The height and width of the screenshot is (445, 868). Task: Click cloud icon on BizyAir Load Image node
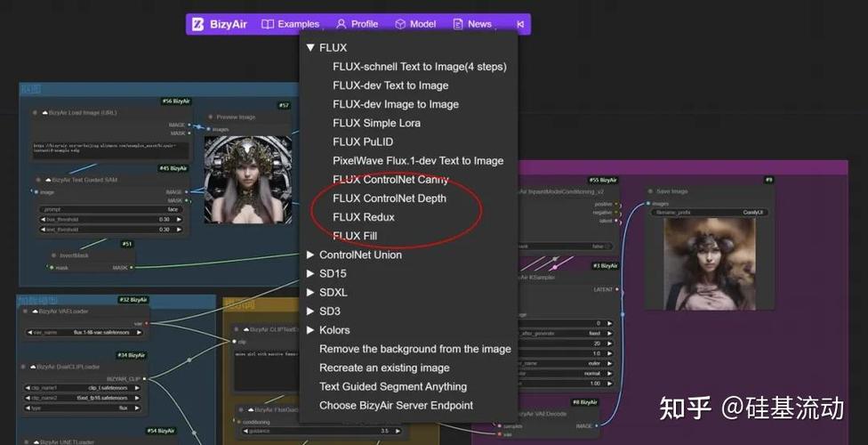[x=45, y=112]
